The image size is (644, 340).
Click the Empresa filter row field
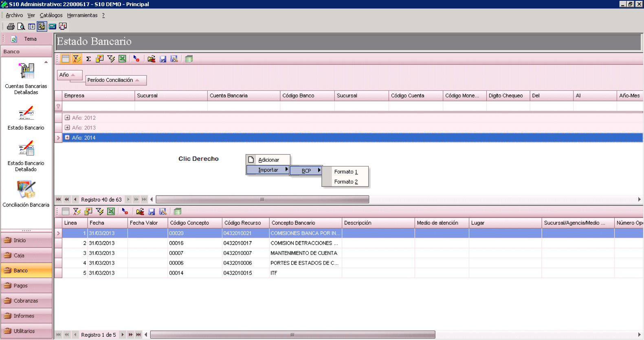click(x=98, y=106)
